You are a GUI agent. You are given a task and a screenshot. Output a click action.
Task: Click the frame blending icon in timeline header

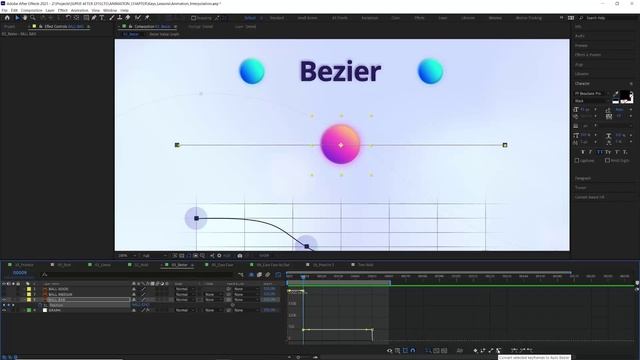[x=260, y=275]
